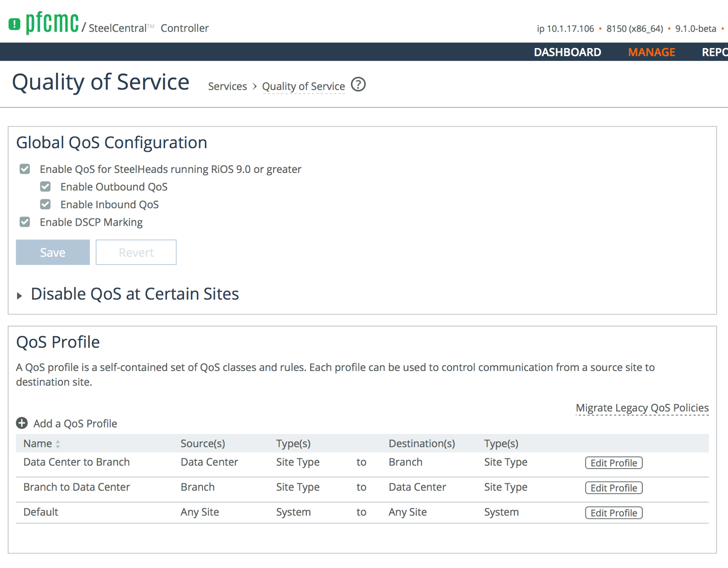Toggle Enable QoS for SteelHeads checkbox

(25, 169)
